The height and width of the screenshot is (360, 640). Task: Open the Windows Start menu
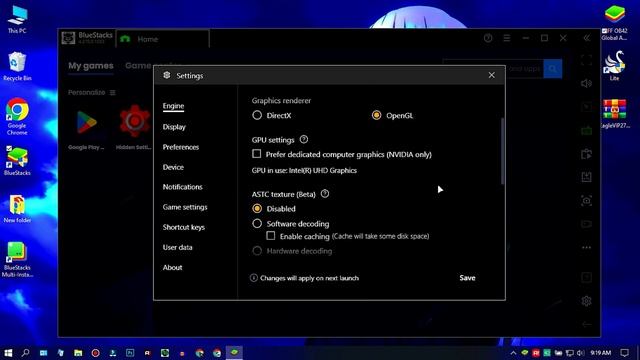tap(8, 353)
